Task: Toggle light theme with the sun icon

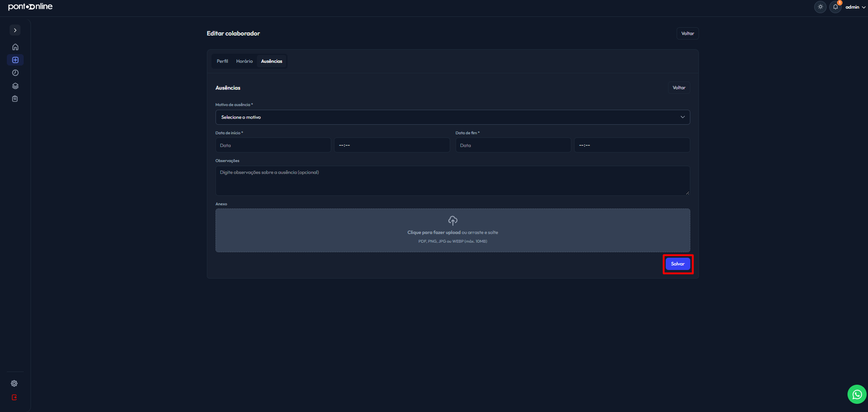Action: (820, 7)
